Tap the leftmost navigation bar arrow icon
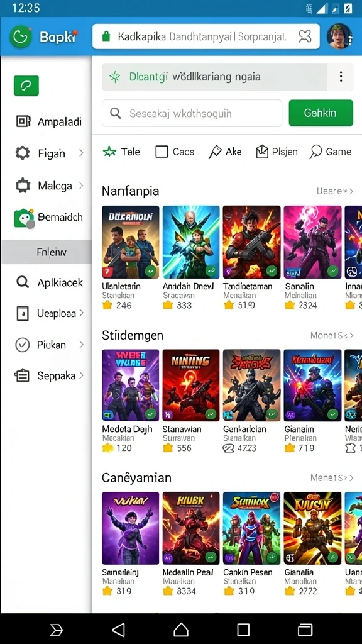The image size is (362, 644). (56, 630)
